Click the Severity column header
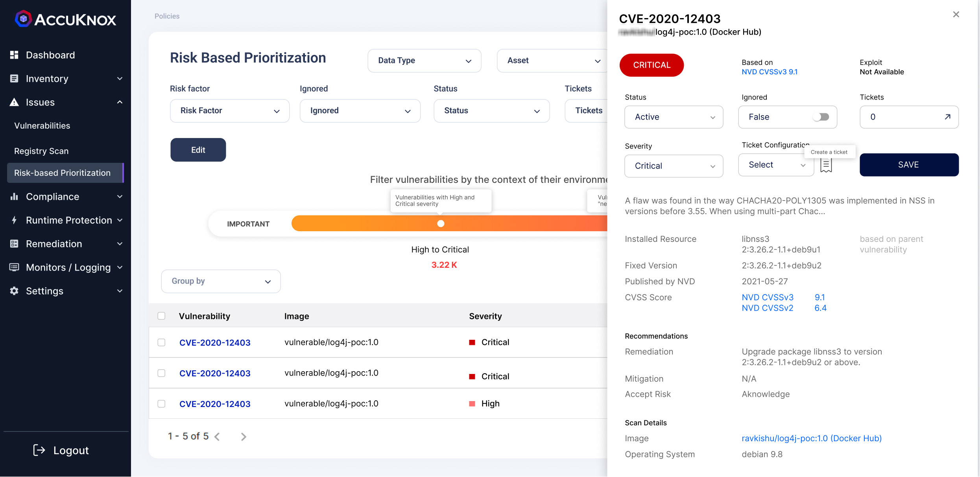Screen dimensions: 980x477 [485, 316]
